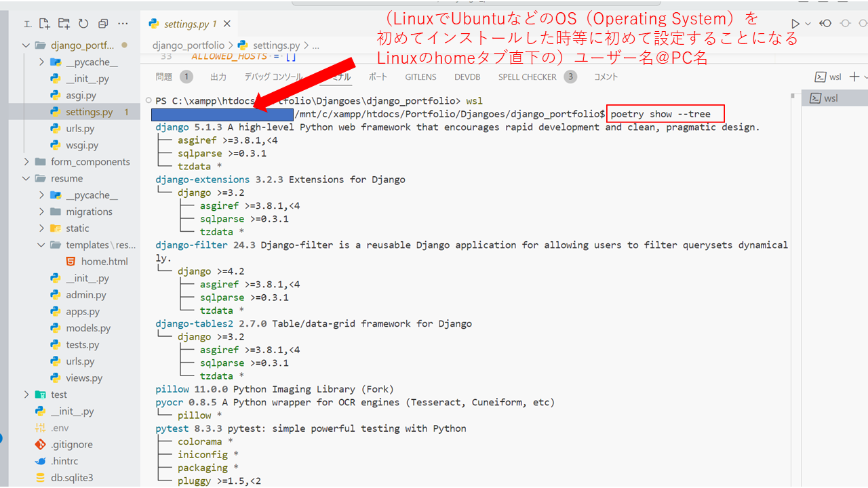The height and width of the screenshot is (488, 868).
Task: Open the DEVDB panel tab
Action: tap(468, 77)
